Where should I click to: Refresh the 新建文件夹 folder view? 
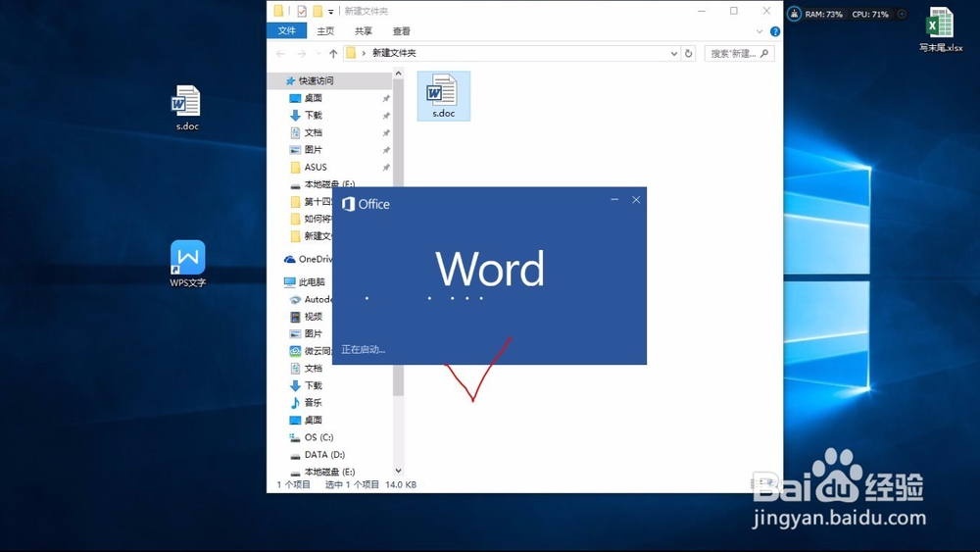point(688,53)
